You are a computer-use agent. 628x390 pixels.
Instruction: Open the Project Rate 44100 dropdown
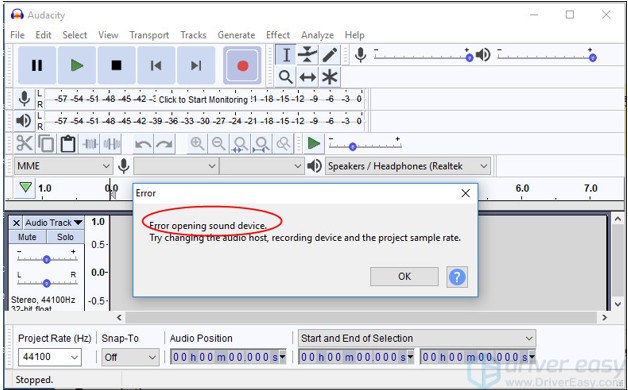click(x=50, y=357)
